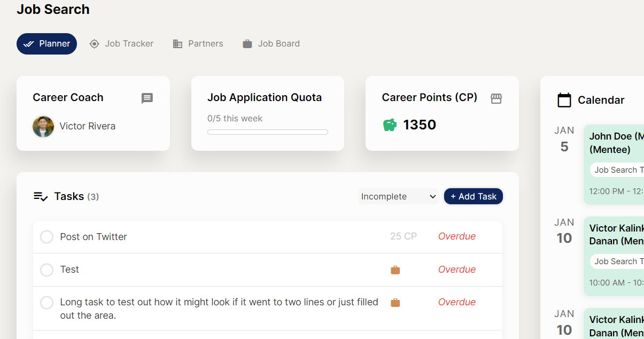Click the calendar icon beside Calendar heading

pos(564,100)
